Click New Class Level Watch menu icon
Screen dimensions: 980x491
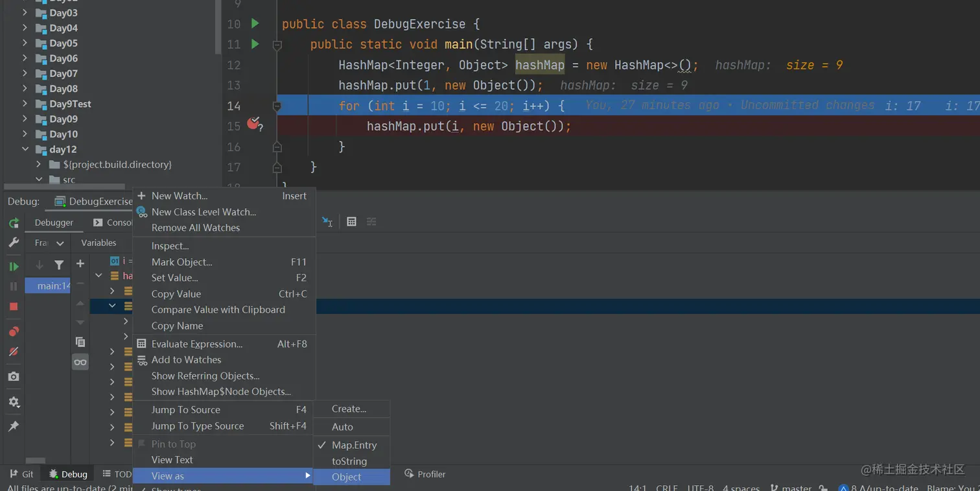[142, 211]
